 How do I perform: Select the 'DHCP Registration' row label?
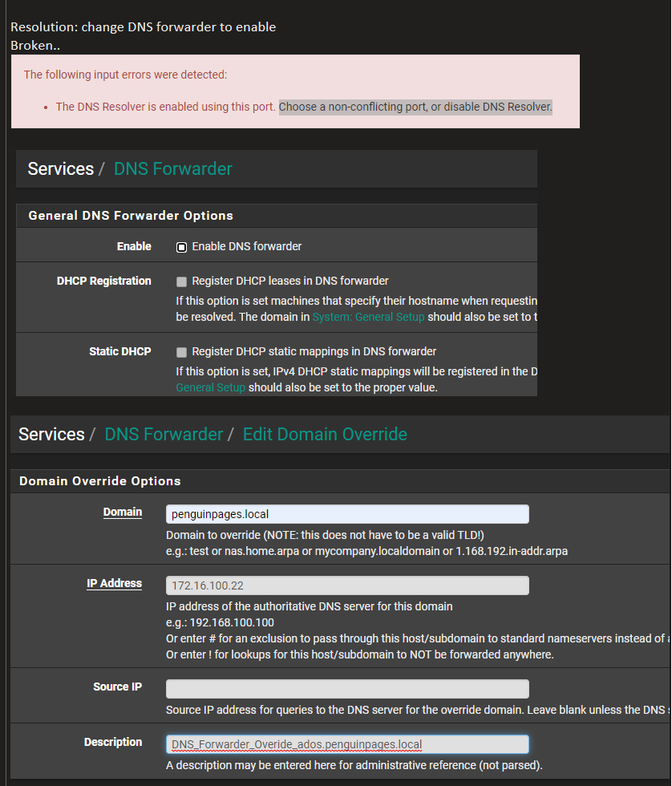pyautogui.click(x=103, y=281)
